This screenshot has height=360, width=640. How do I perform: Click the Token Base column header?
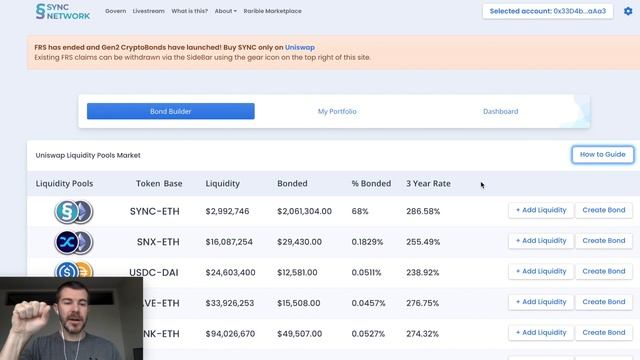tap(159, 184)
